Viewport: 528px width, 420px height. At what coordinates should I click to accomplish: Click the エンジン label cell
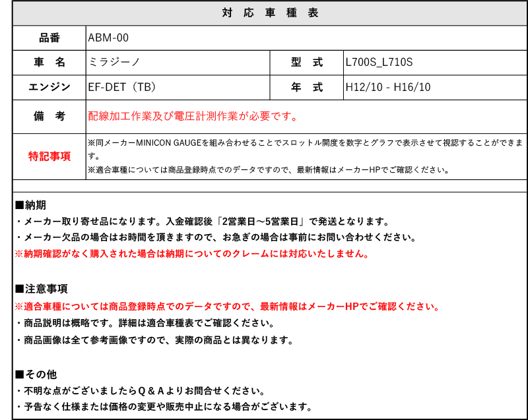tap(49, 87)
